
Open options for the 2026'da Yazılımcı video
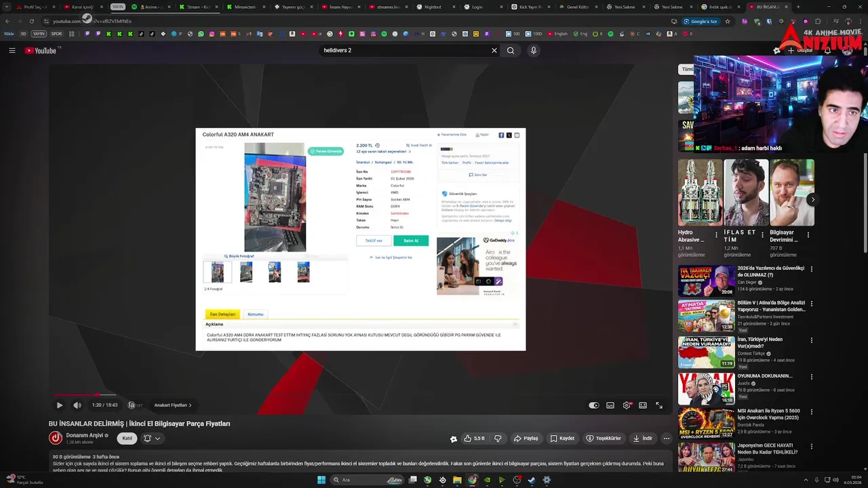pyautogui.click(x=811, y=269)
